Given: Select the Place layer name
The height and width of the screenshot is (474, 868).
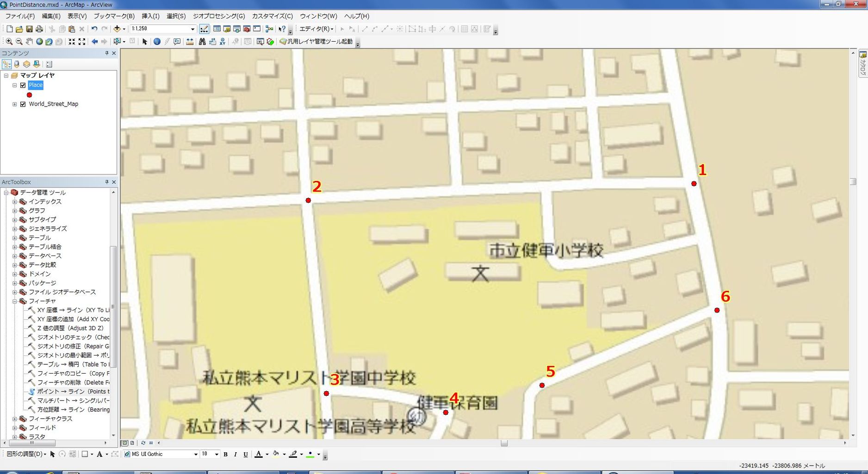Looking at the screenshot, I should (x=36, y=85).
